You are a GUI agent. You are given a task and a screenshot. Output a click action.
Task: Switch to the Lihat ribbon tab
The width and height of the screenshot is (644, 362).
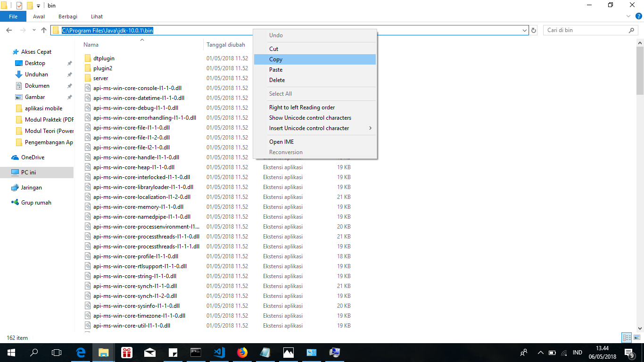click(97, 16)
